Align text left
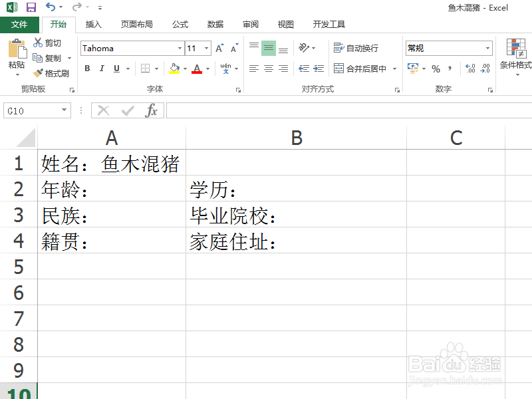 tap(254, 68)
